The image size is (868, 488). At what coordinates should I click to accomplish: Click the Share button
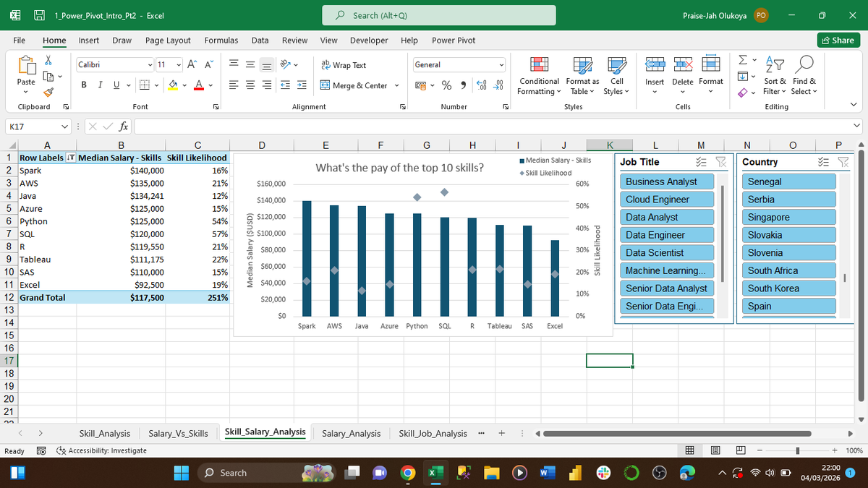tap(837, 40)
